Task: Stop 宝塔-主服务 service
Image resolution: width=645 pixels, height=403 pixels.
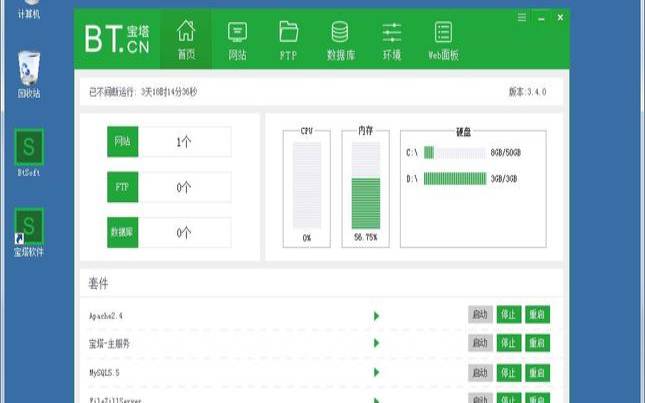Action: coord(509,343)
